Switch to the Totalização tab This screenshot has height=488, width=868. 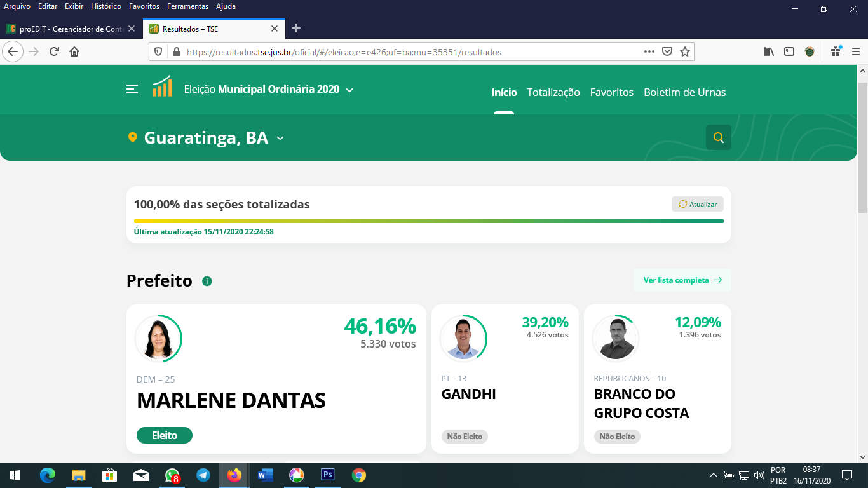tap(553, 92)
